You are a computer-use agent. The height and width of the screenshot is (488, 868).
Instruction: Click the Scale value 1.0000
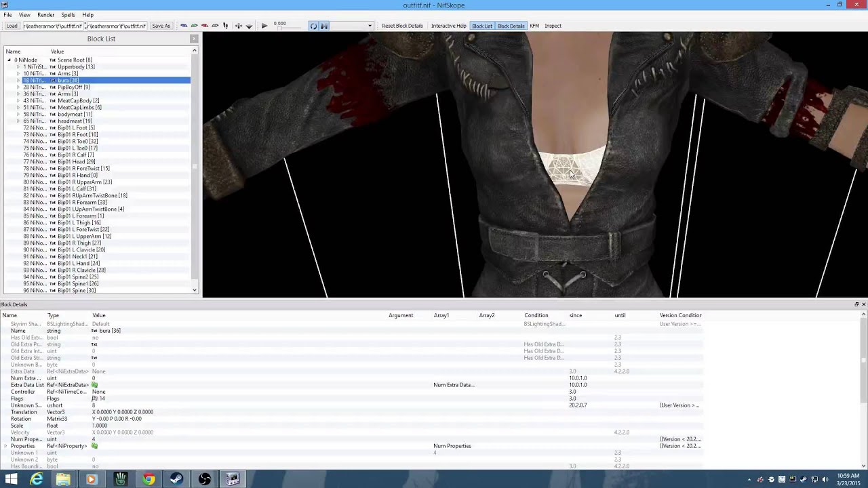point(100,426)
